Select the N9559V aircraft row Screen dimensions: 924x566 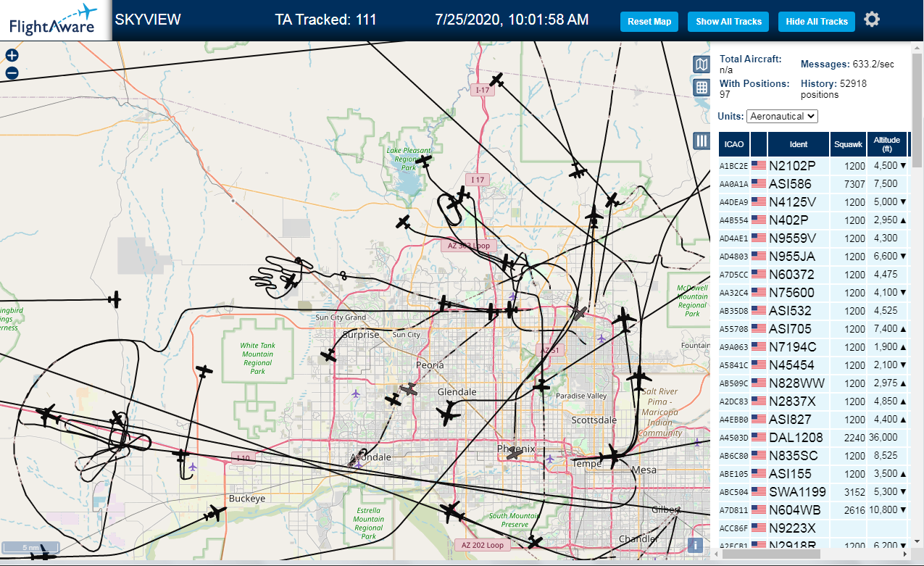(814, 238)
